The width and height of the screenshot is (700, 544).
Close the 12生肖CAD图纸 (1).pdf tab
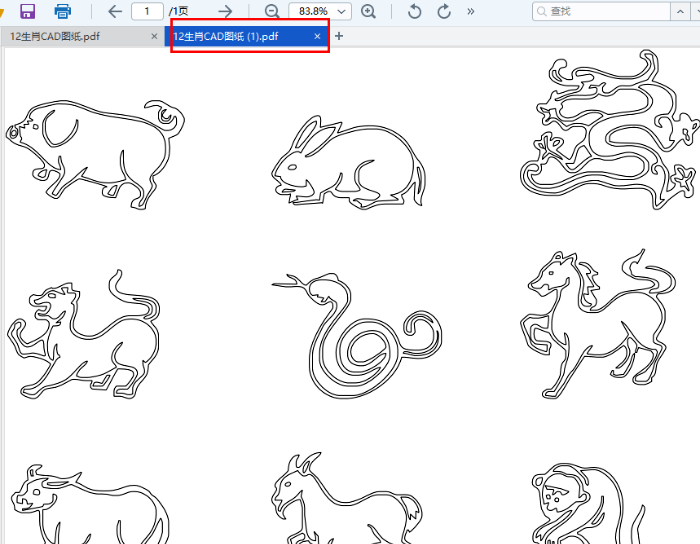317,36
